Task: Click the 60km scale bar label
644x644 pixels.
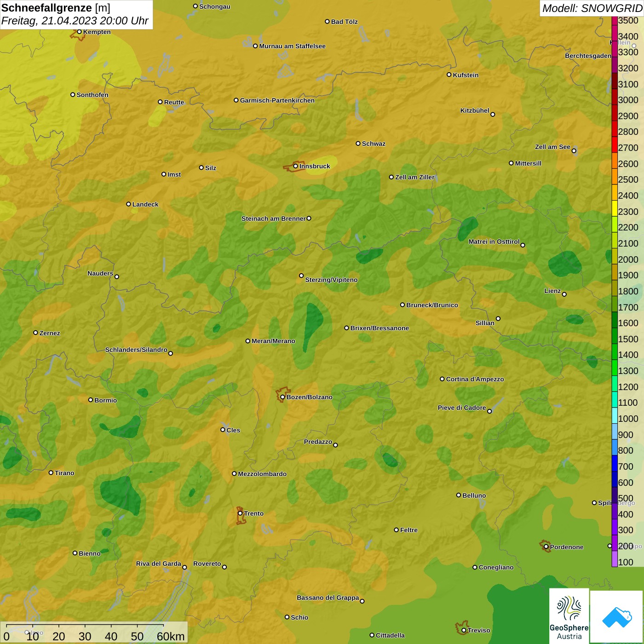Action: (x=171, y=636)
